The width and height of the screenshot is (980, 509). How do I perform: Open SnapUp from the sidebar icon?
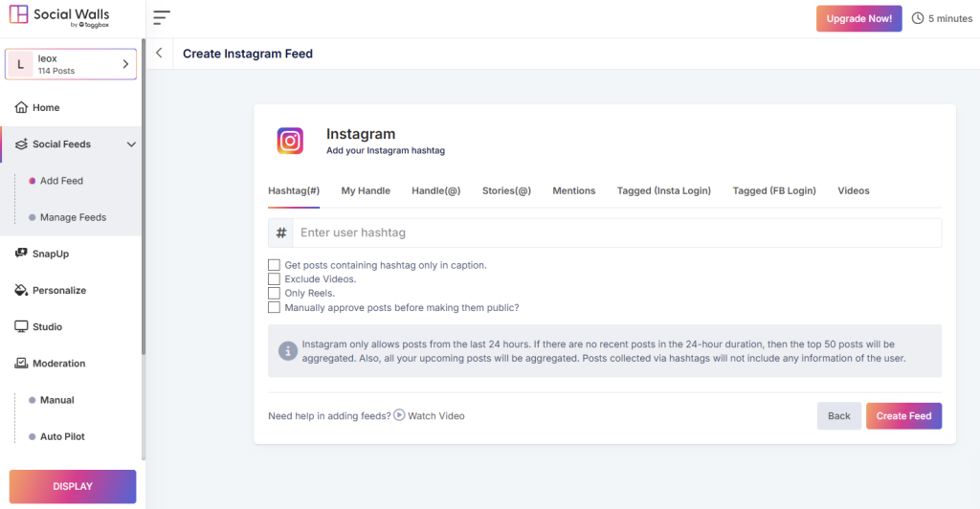pos(21,254)
